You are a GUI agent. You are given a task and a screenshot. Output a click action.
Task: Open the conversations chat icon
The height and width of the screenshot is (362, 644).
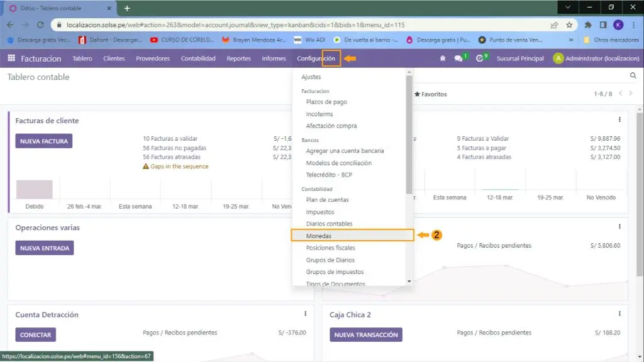point(458,58)
